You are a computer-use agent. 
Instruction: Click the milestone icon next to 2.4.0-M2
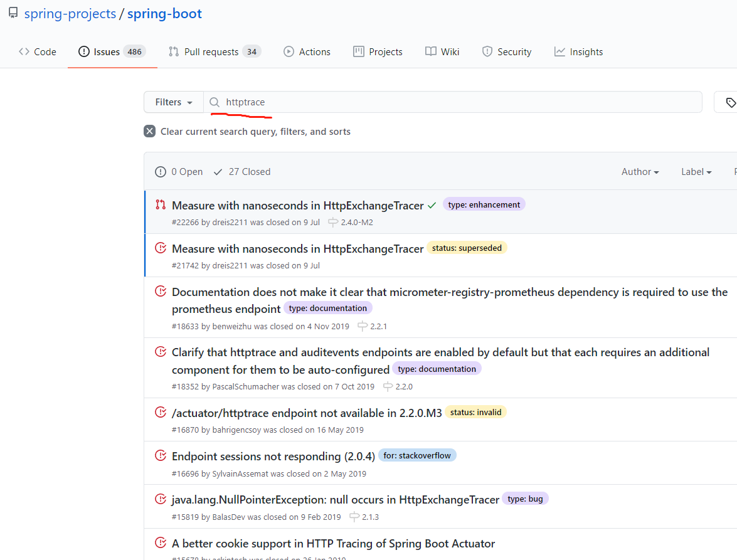[x=333, y=223]
